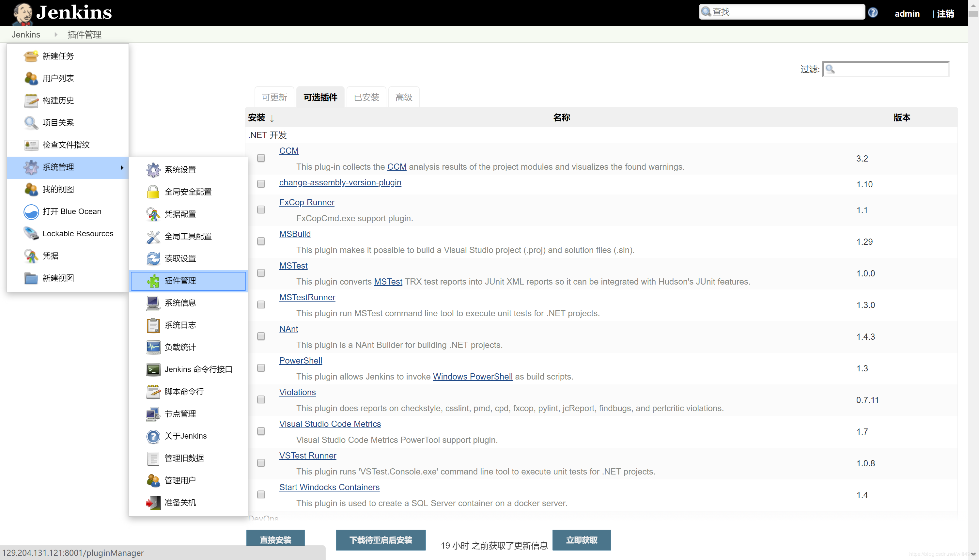This screenshot has width=979, height=560.
Task: Click the Lockable Resources icon
Action: coord(31,234)
